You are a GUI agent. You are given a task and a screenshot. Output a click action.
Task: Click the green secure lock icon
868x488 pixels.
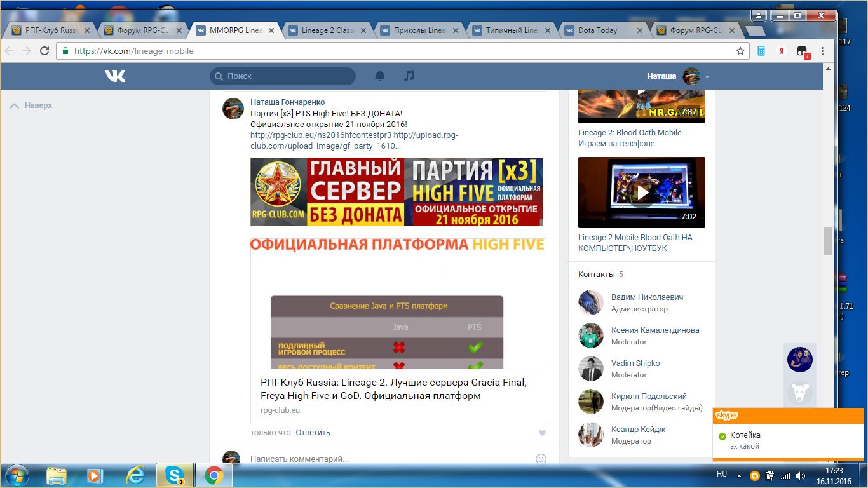tap(65, 51)
